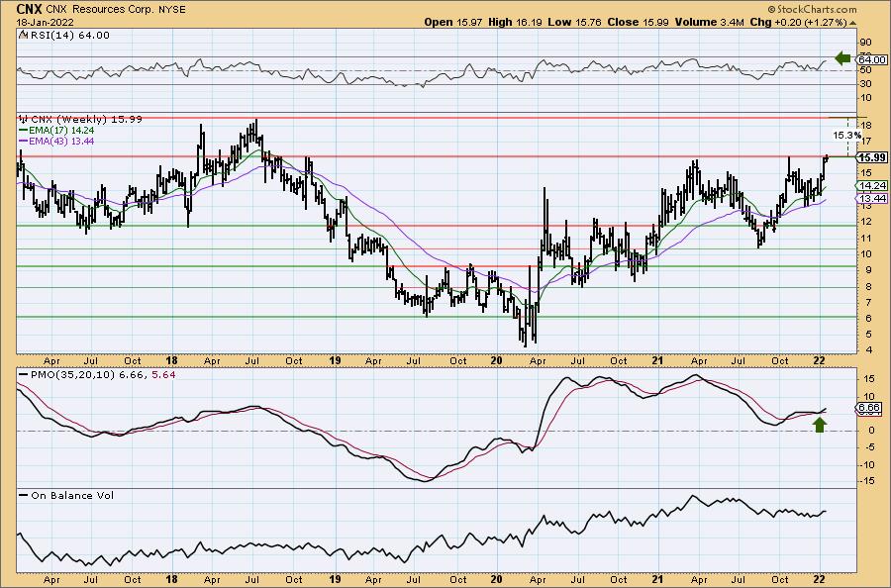Click the up-triangle icon after change percent
The height and width of the screenshot is (588, 891).
coord(852,23)
